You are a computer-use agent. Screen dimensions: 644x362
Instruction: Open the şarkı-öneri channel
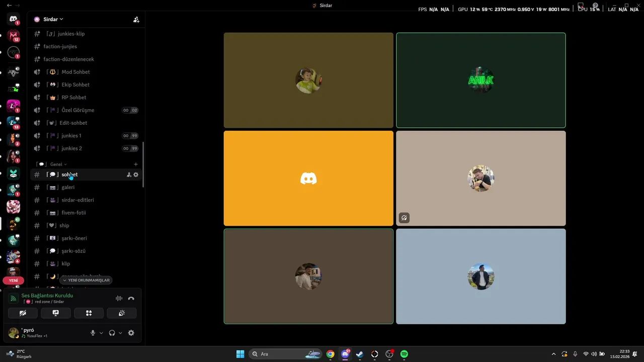[86, 238]
